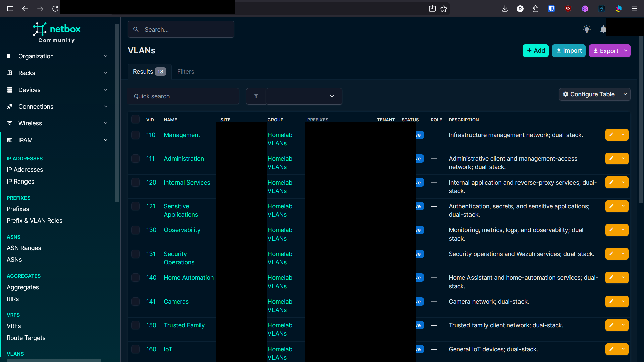Click the Configure Table button
This screenshot has height=362, width=644.
point(589,94)
